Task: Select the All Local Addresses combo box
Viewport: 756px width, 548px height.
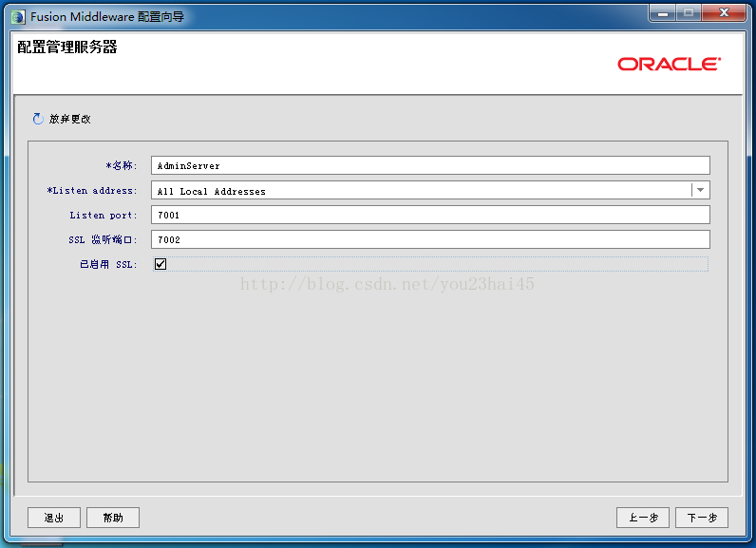Action: (x=430, y=190)
